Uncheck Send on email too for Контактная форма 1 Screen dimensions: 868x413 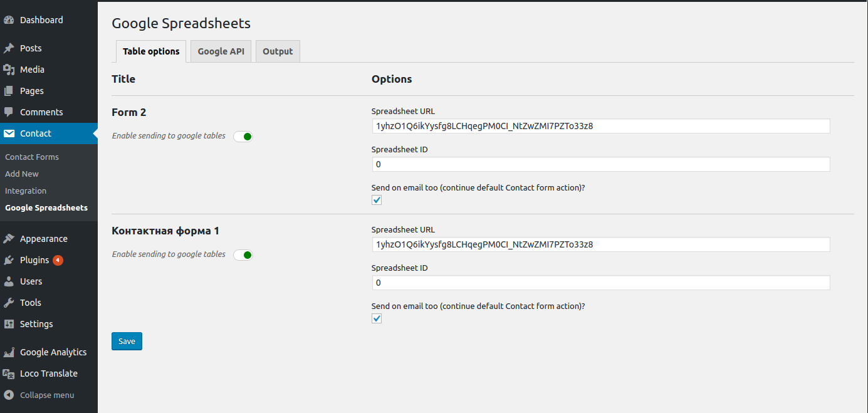[377, 318]
